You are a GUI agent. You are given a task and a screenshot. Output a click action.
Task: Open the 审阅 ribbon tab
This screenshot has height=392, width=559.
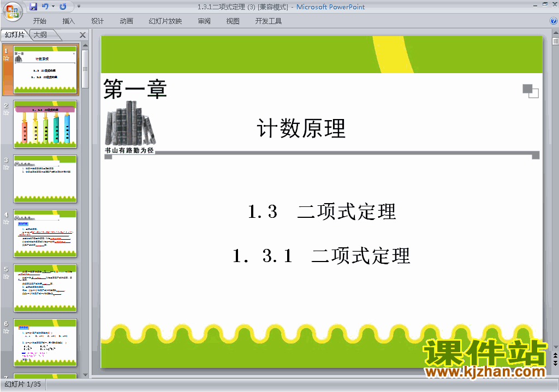click(x=204, y=21)
